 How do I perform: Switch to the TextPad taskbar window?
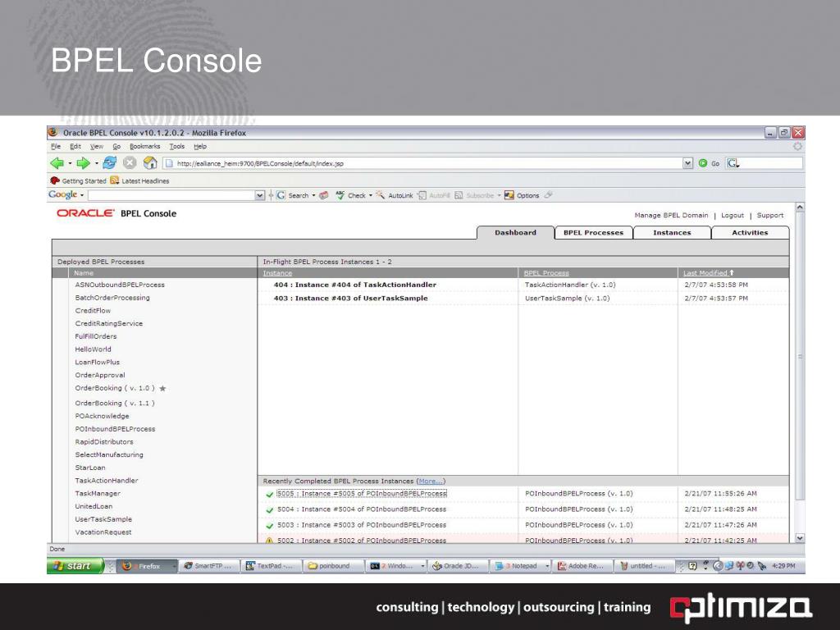[270, 566]
